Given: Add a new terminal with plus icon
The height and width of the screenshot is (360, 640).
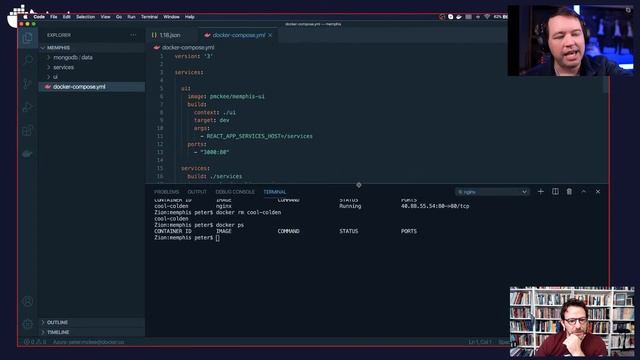Looking at the screenshot, I should [x=540, y=191].
